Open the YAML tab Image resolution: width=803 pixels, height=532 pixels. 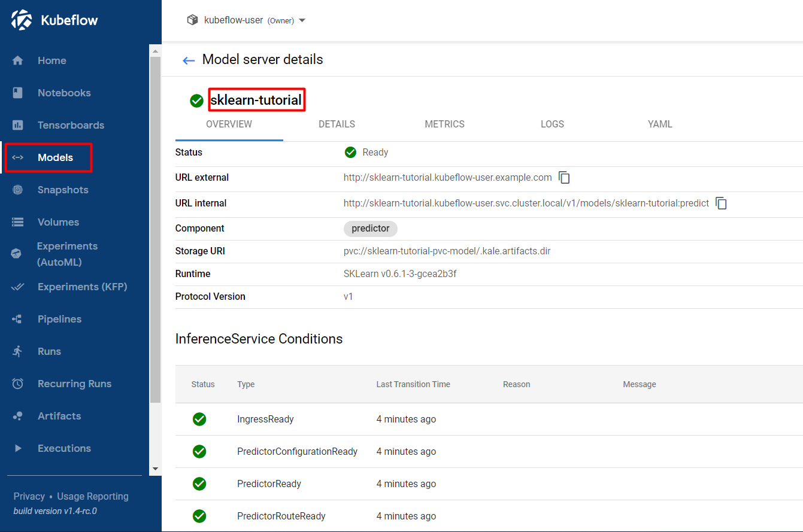click(x=660, y=124)
